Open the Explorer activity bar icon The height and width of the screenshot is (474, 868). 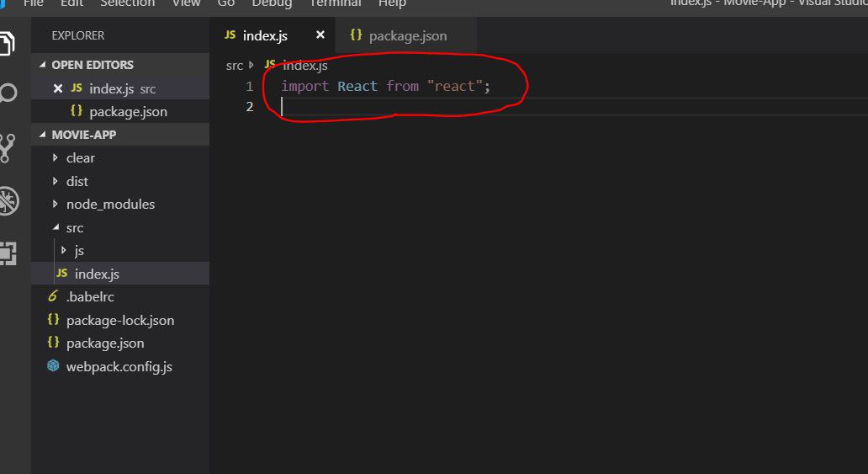pos(7,42)
